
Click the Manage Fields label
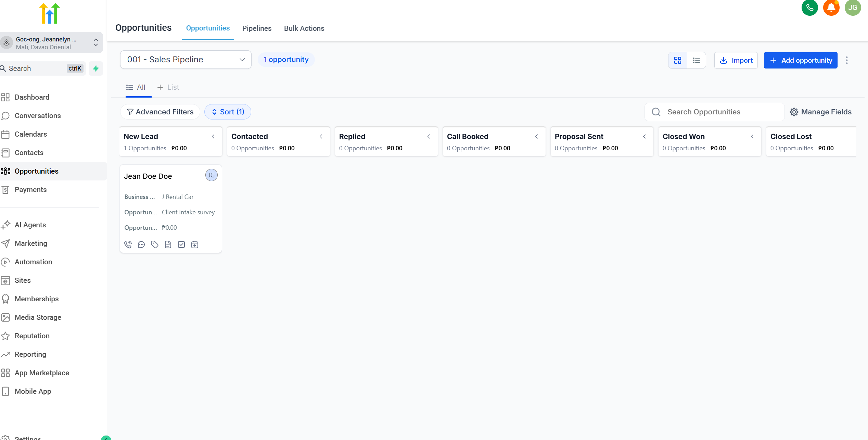[x=826, y=112]
